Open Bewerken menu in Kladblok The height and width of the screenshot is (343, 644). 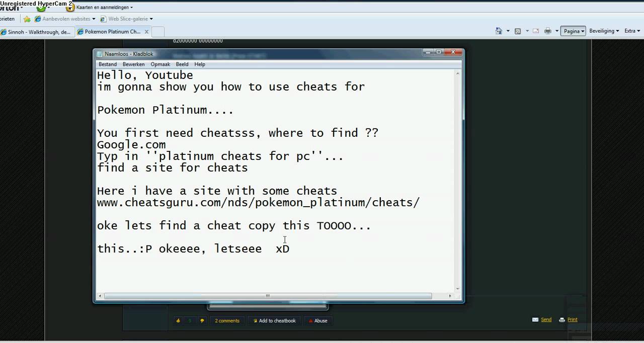click(x=133, y=64)
